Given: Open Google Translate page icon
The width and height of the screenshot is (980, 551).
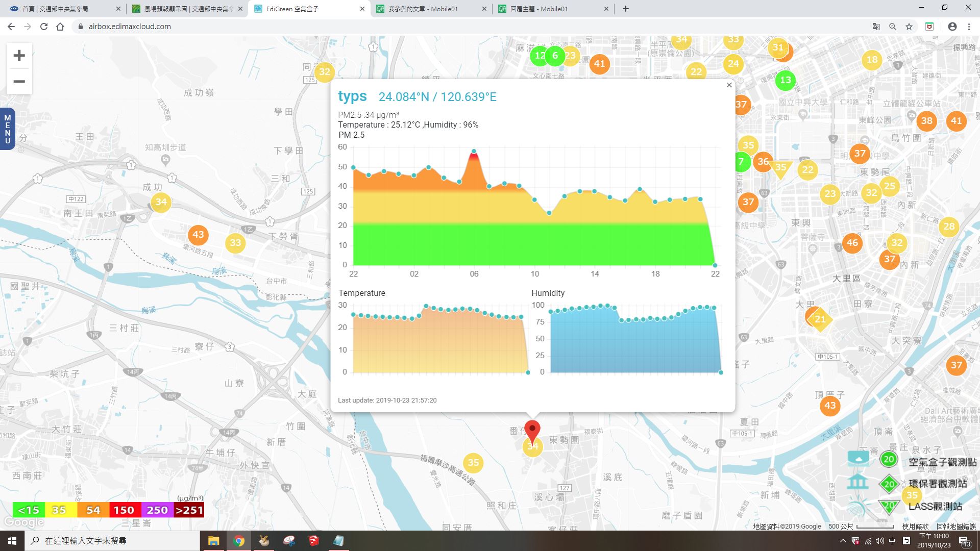Looking at the screenshot, I should (876, 27).
